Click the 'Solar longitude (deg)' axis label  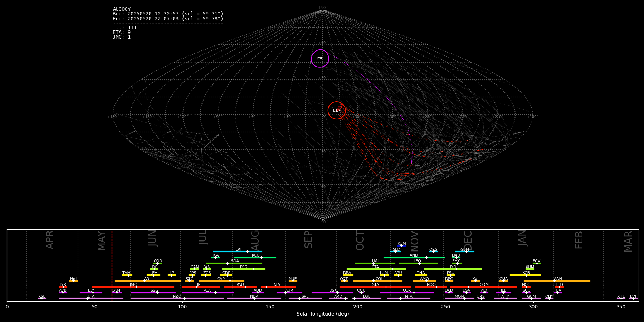coord(323,314)
